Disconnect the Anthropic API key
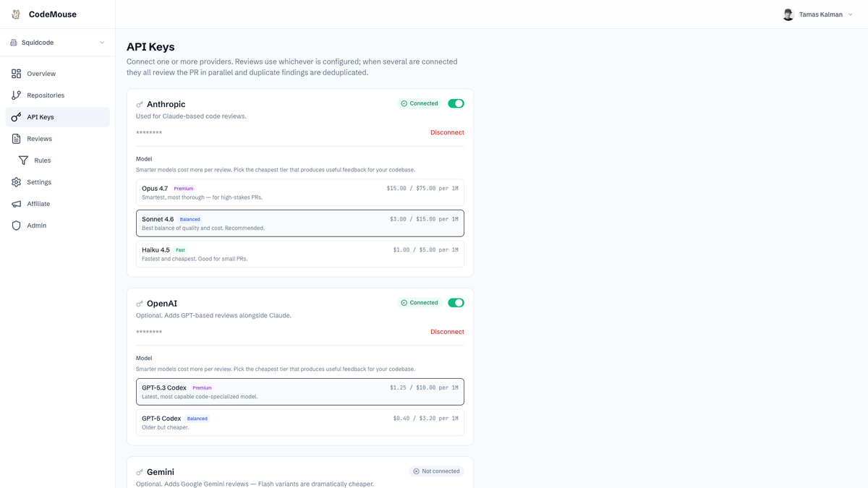 coord(447,132)
